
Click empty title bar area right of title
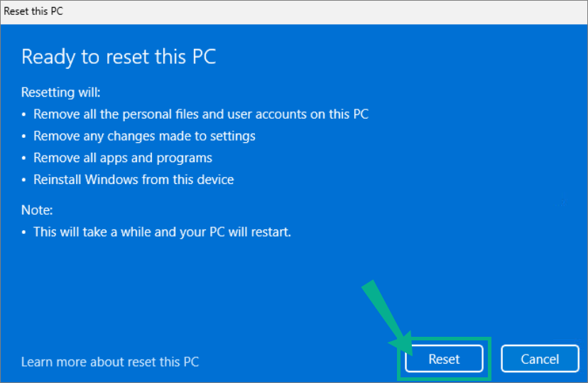[x=322, y=11]
